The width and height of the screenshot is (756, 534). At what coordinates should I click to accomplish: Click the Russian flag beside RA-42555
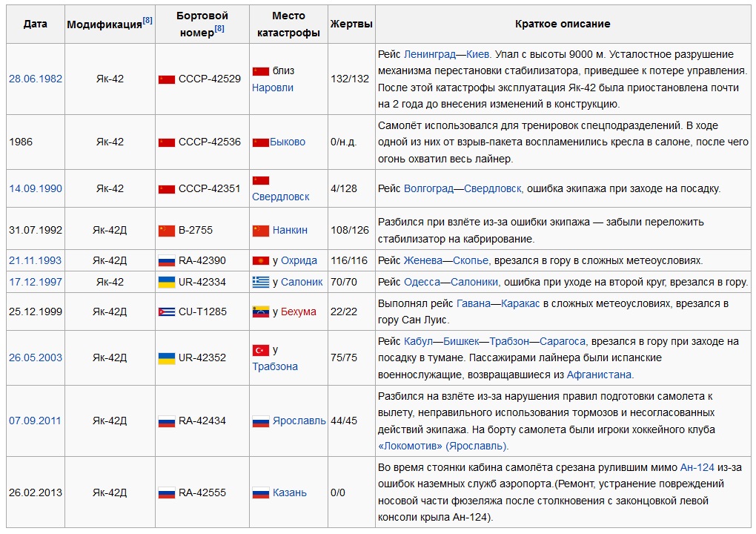(x=166, y=492)
